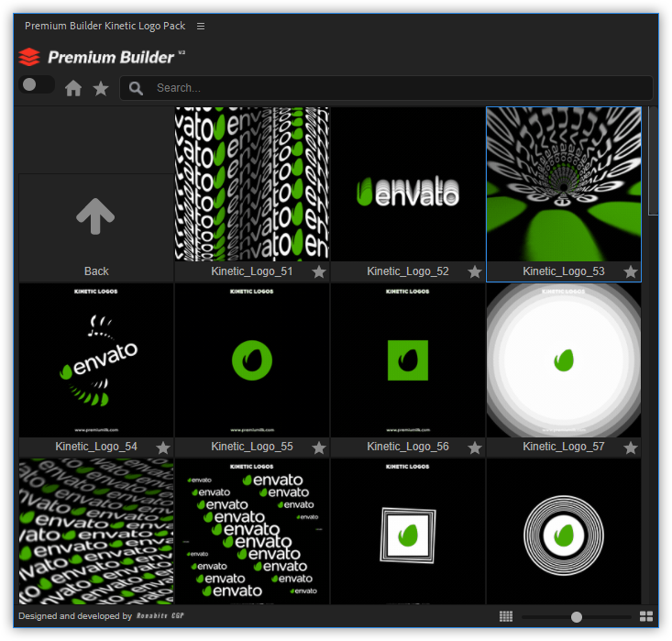The width and height of the screenshot is (672, 641).
Task: Toggle the switch next to home icon
Action: tap(37, 84)
